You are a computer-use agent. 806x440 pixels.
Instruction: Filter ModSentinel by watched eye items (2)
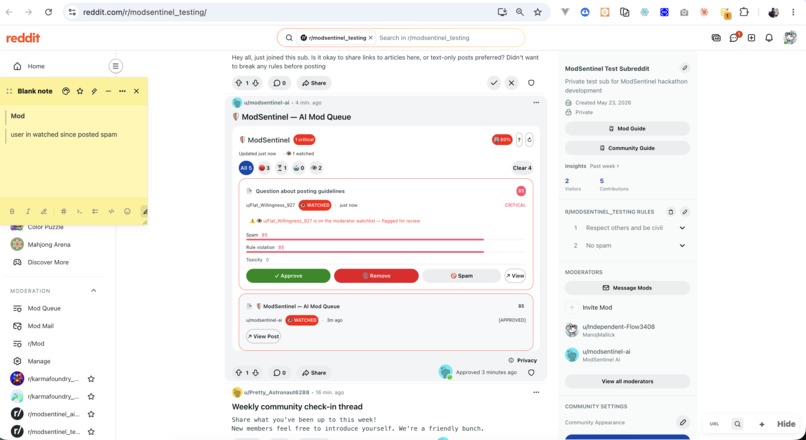pyautogui.click(x=317, y=168)
